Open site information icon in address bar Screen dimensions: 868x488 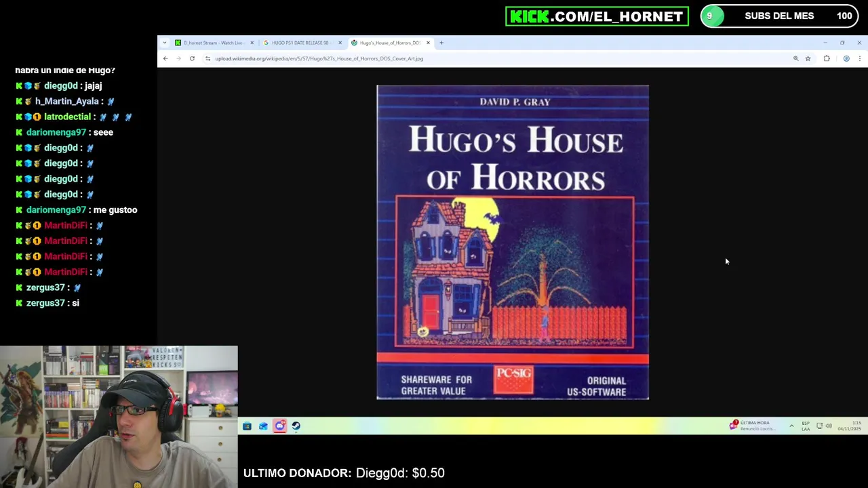click(x=208, y=58)
